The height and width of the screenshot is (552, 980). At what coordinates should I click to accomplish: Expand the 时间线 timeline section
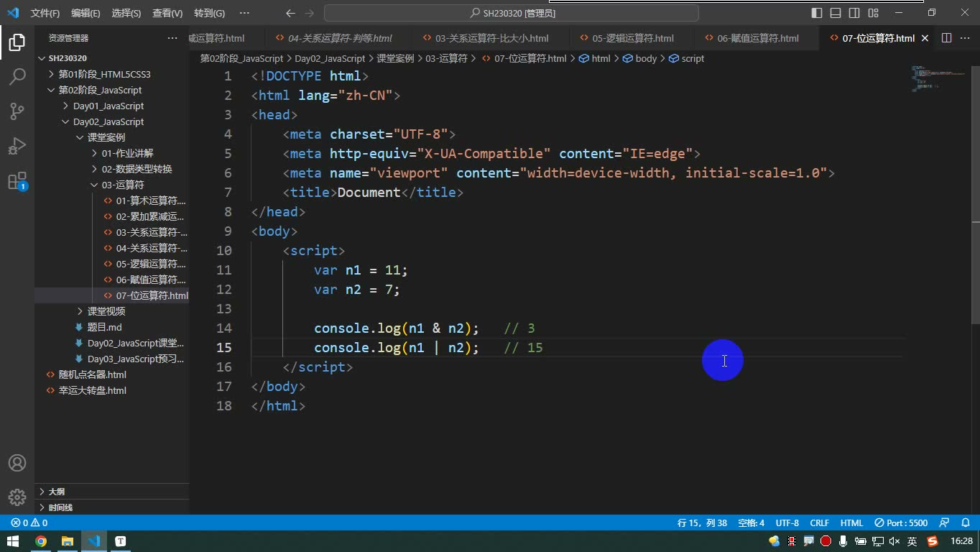pyautogui.click(x=112, y=507)
